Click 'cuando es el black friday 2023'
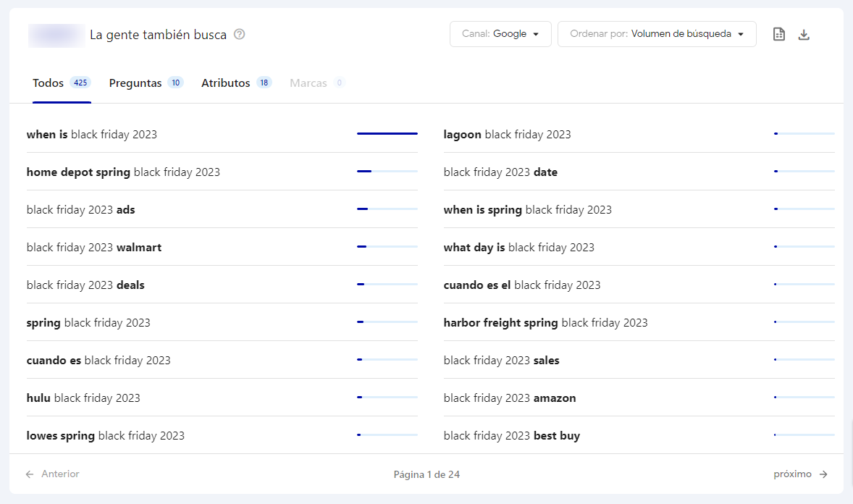The height and width of the screenshot is (504, 853). click(522, 285)
